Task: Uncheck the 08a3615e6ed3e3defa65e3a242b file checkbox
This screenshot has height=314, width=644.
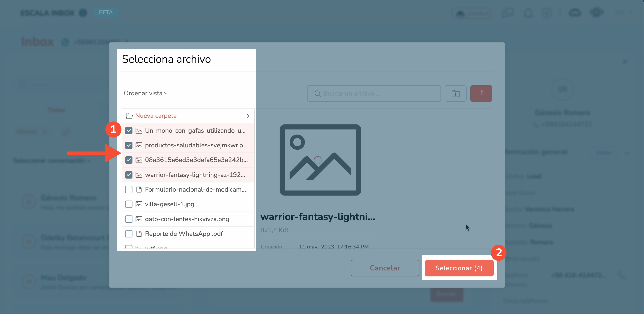Action: pyautogui.click(x=129, y=160)
